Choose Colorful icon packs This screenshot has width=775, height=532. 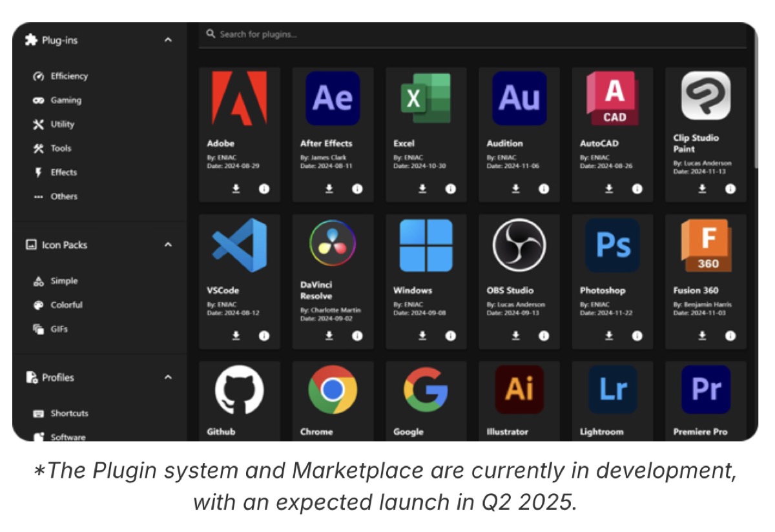coord(67,305)
